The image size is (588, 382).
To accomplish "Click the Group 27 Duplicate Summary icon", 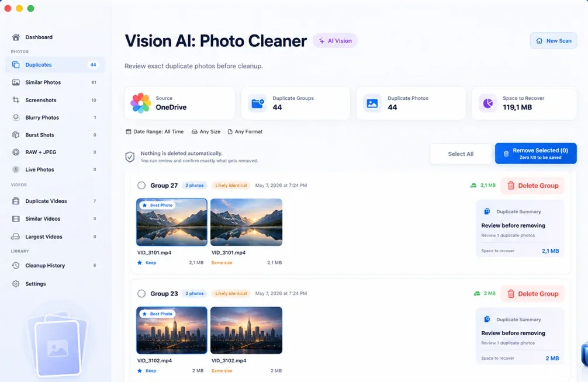I will click(x=487, y=211).
